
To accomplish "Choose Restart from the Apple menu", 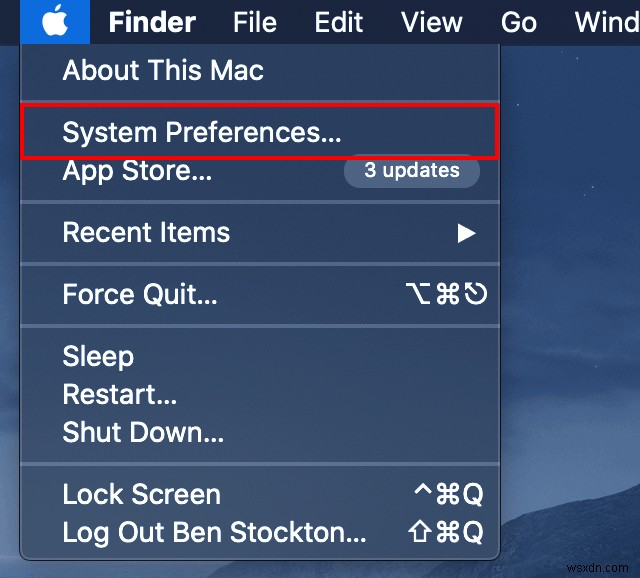I will click(120, 394).
